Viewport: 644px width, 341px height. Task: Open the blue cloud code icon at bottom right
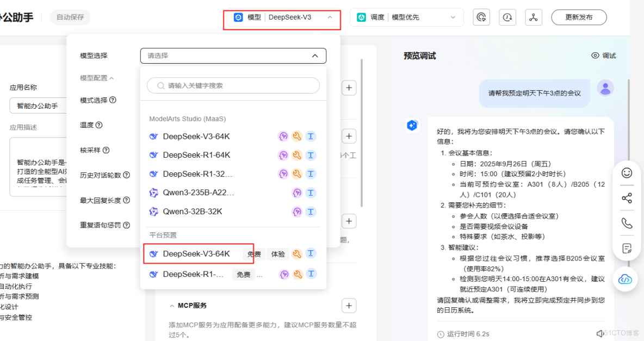coord(626,279)
